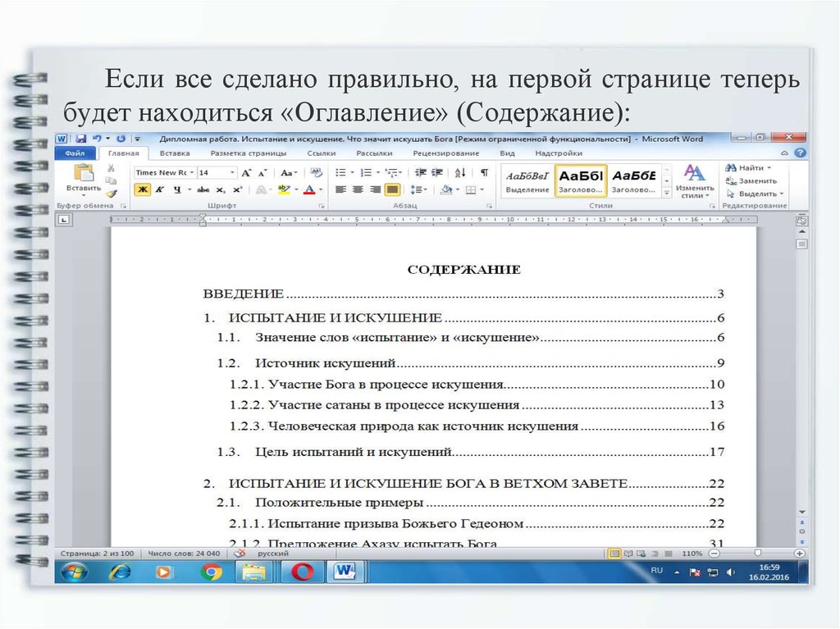The image size is (840, 629).
Task: Click the zoom slider in the status bar
Action: coord(756,554)
